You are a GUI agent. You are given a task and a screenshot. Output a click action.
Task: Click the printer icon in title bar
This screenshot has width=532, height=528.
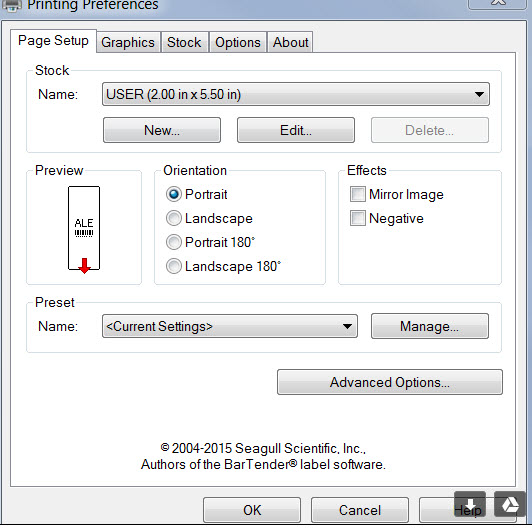pyautogui.click(x=12, y=5)
